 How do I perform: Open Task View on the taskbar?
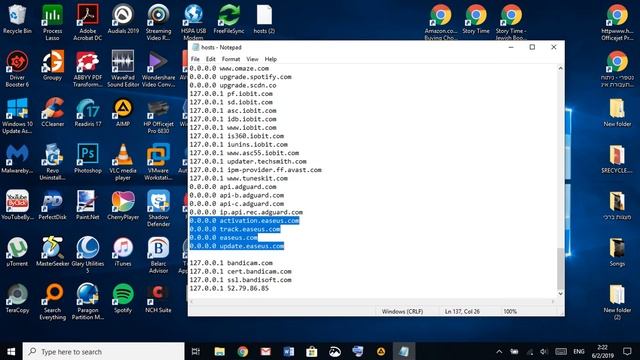pyautogui.click(x=196, y=351)
